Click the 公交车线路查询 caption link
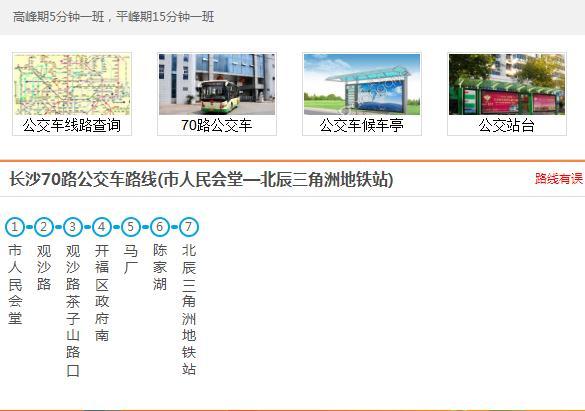This screenshot has width=585, height=411. point(72,125)
